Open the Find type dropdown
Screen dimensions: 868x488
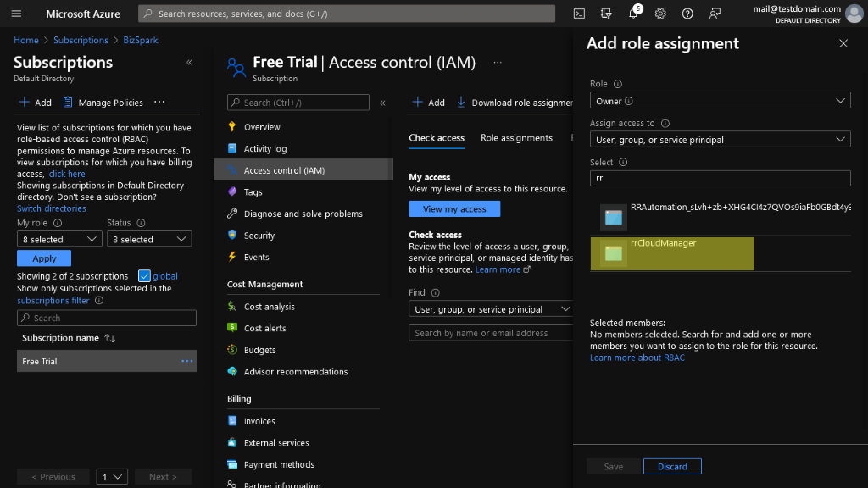491,308
